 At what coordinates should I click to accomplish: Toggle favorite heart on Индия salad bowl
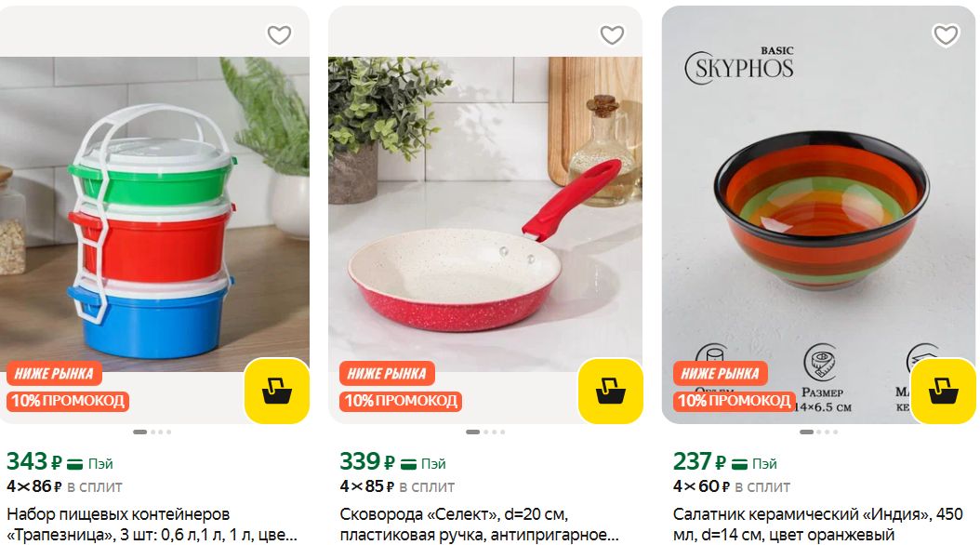click(946, 35)
